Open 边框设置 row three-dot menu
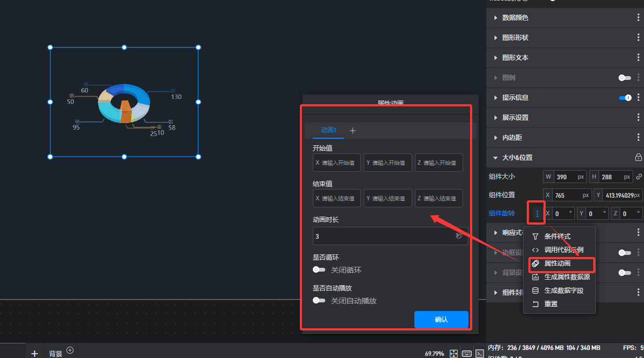Image resolution: width=644 pixels, height=358 pixels. (638, 252)
